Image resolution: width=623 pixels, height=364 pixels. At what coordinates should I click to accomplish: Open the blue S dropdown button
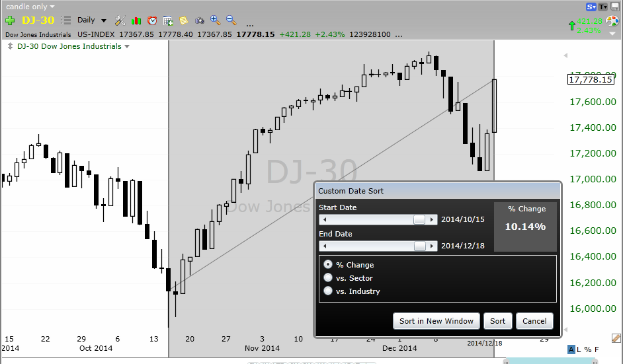pyautogui.click(x=592, y=7)
